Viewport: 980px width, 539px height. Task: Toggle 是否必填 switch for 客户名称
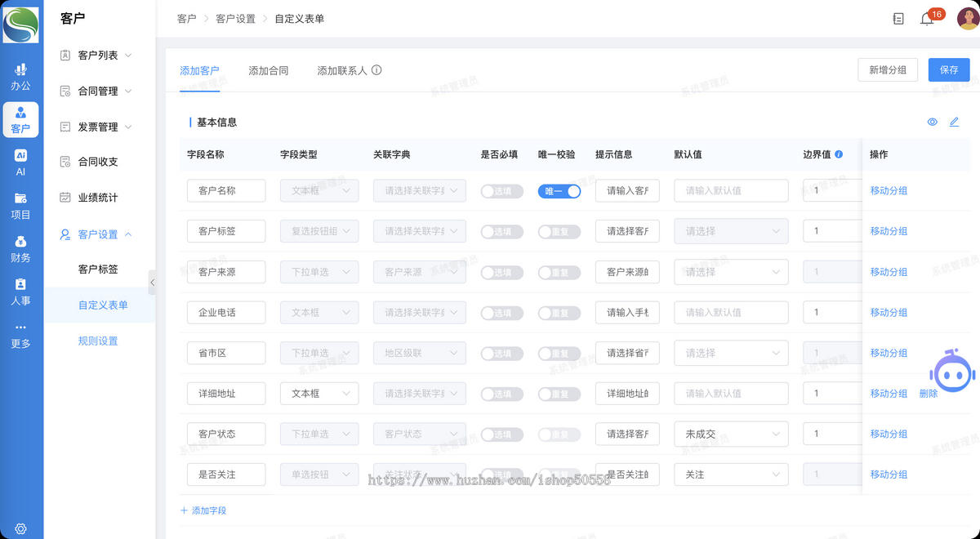501,191
